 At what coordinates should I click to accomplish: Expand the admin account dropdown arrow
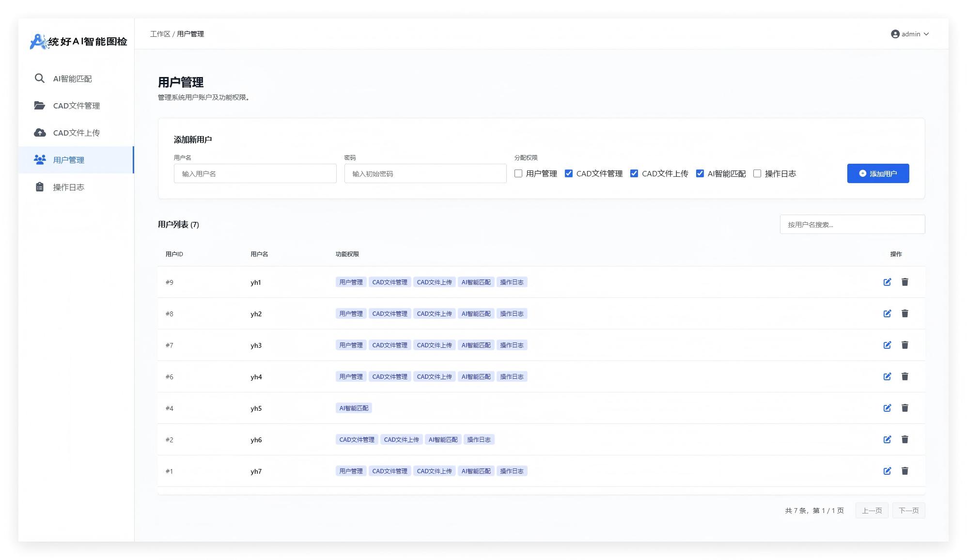tap(926, 34)
